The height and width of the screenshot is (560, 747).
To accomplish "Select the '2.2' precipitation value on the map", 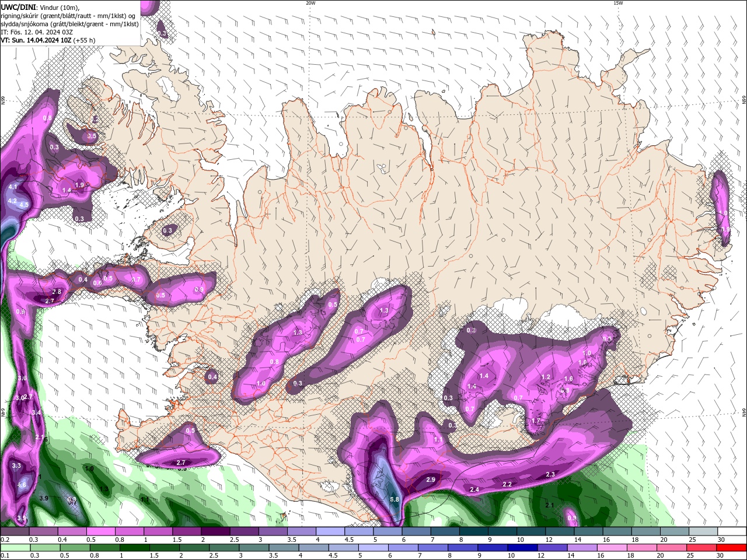I will coord(507,484).
